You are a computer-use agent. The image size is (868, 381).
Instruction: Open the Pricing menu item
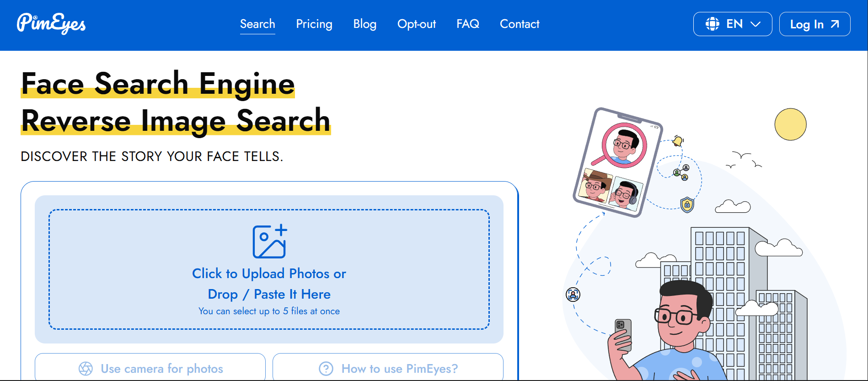coord(314,24)
